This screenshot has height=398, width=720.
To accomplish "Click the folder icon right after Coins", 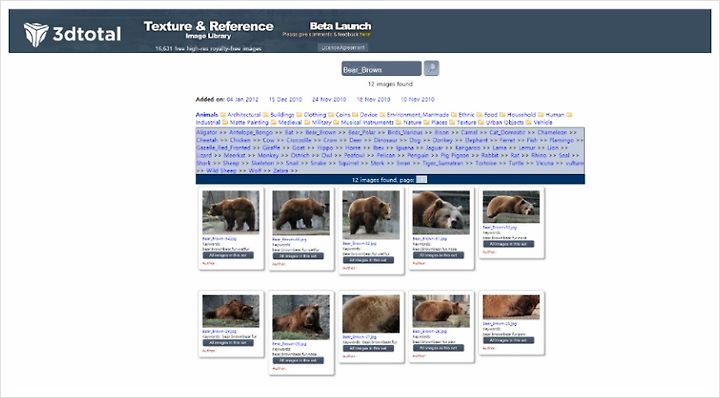I will (355, 115).
